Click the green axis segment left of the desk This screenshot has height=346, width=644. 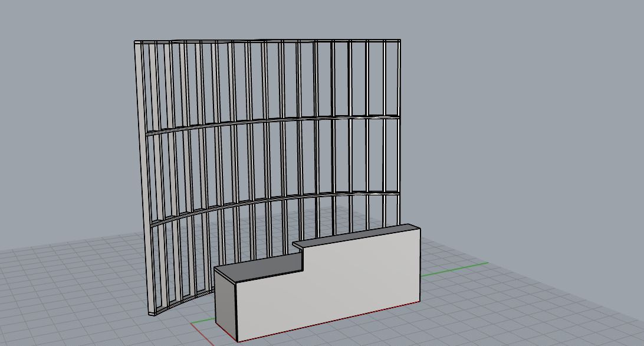pyautogui.click(x=202, y=322)
